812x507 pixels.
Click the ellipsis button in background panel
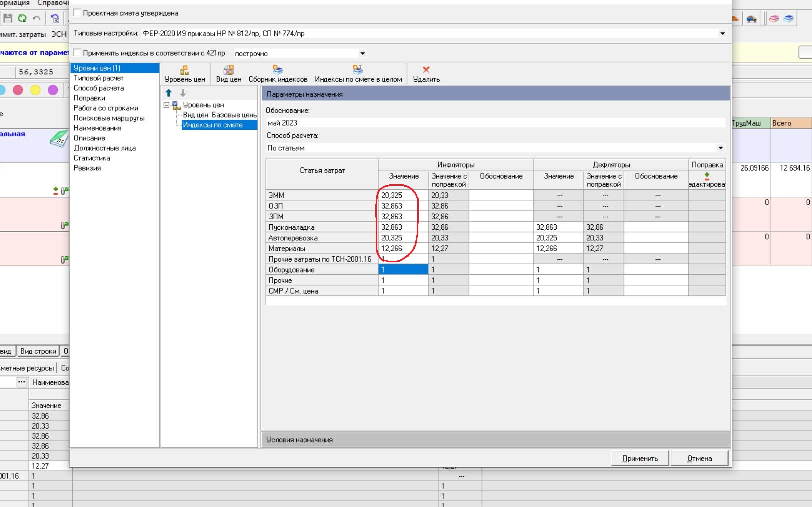21,382
